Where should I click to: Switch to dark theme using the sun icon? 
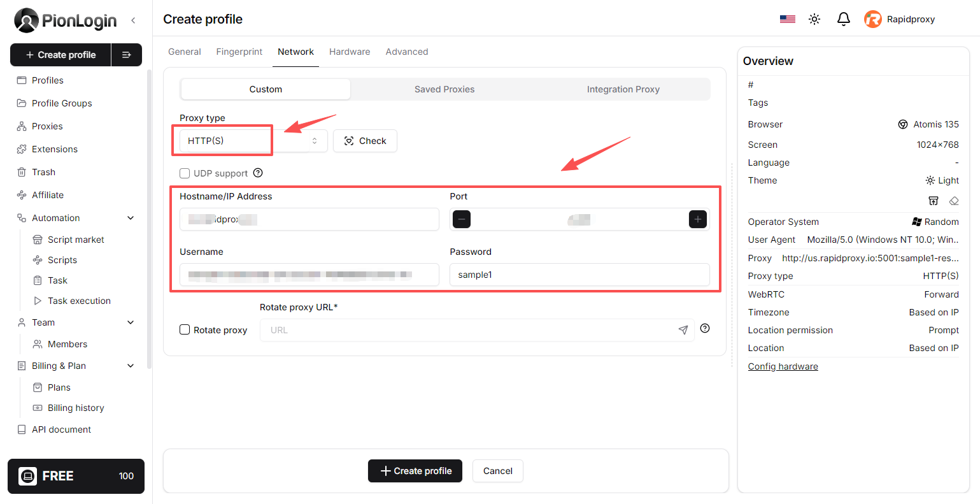click(x=814, y=19)
